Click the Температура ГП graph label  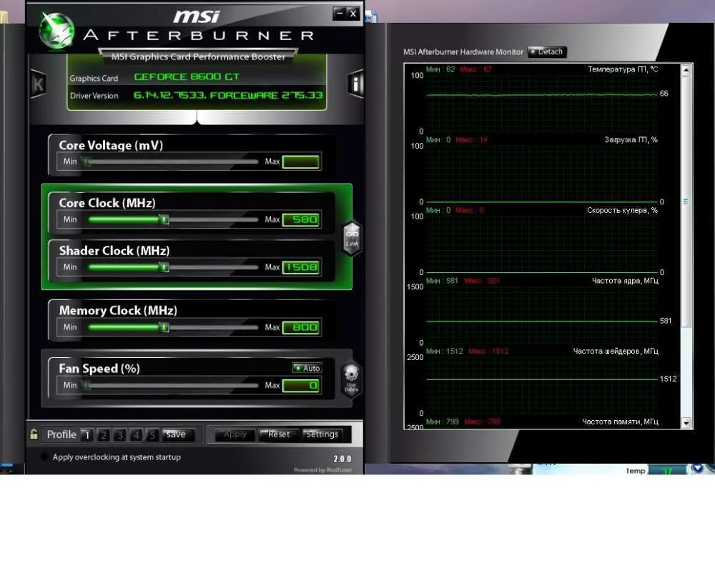[x=623, y=69]
